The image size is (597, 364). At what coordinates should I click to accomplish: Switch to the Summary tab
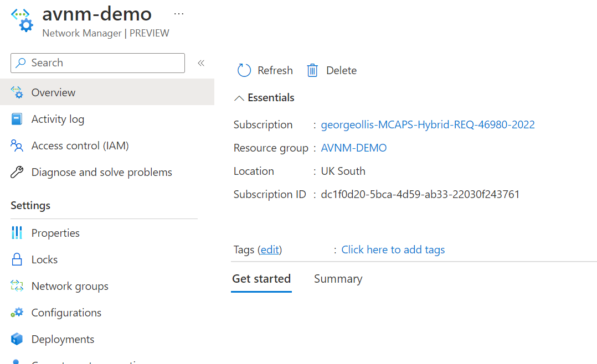(x=338, y=279)
